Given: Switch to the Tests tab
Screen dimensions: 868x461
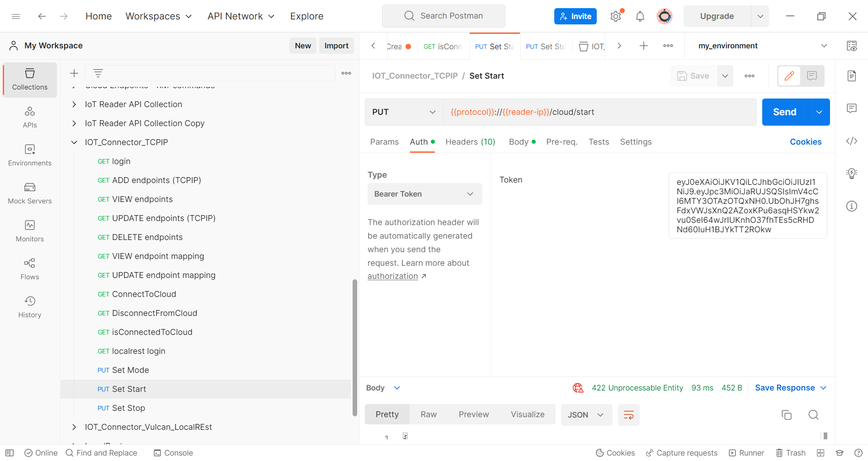Looking at the screenshot, I should pyautogui.click(x=599, y=142).
